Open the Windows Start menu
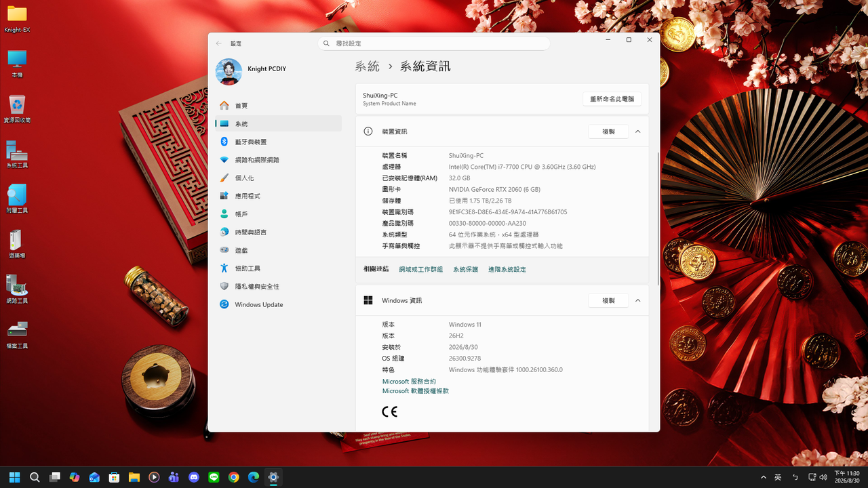Image resolution: width=868 pixels, height=488 pixels. click(x=15, y=477)
